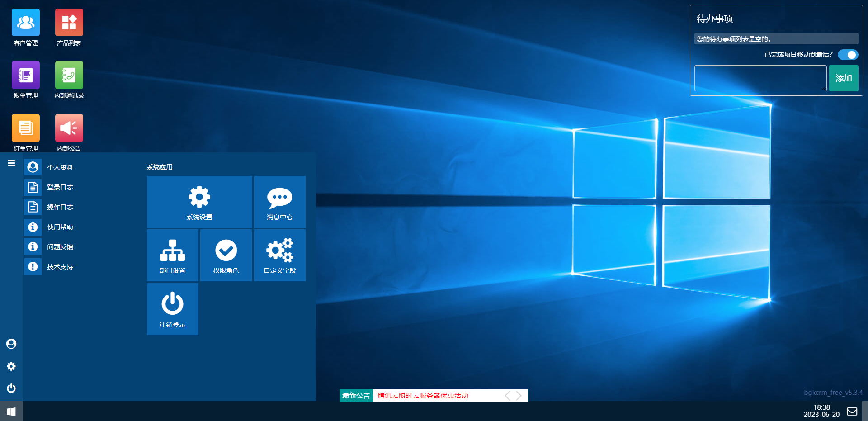Open the 部门设置 tile
The image size is (868, 421).
point(173,255)
